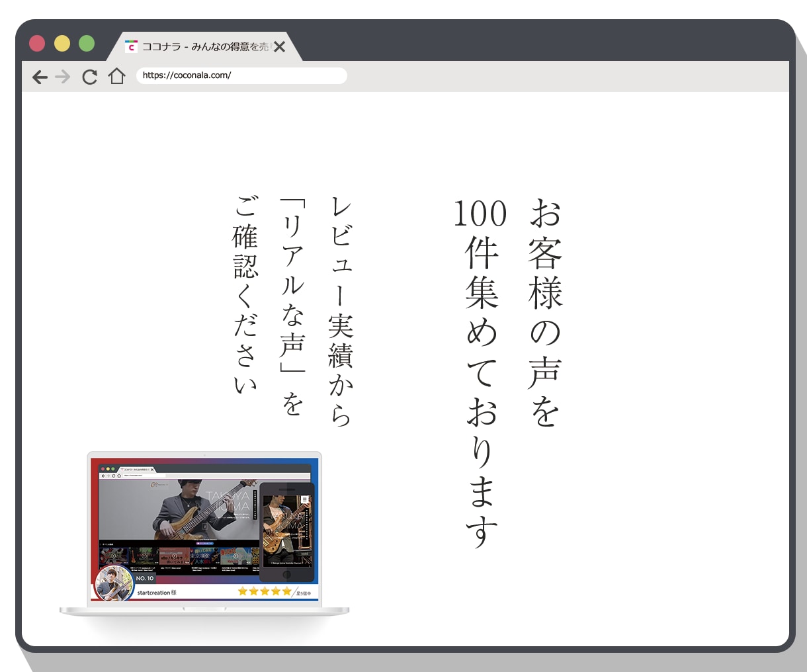
Task: Reload the page with the refresh icon
Action: [x=89, y=77]
